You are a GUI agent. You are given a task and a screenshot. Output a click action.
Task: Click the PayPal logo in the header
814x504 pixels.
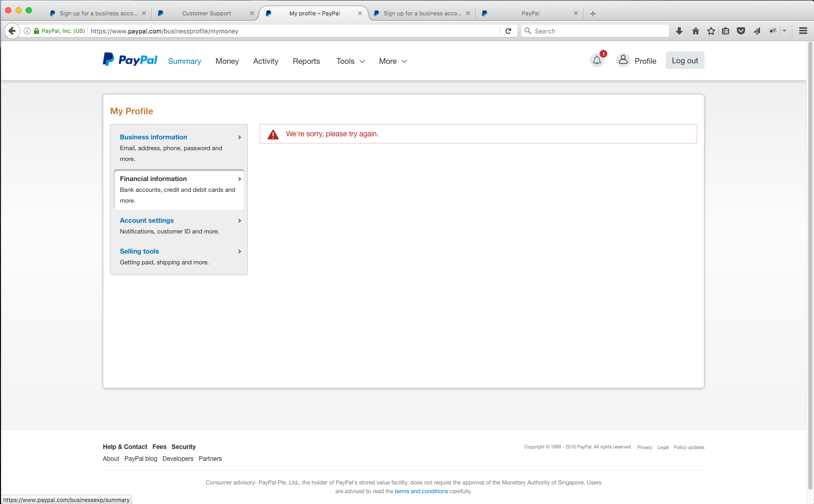click(130, 60)
